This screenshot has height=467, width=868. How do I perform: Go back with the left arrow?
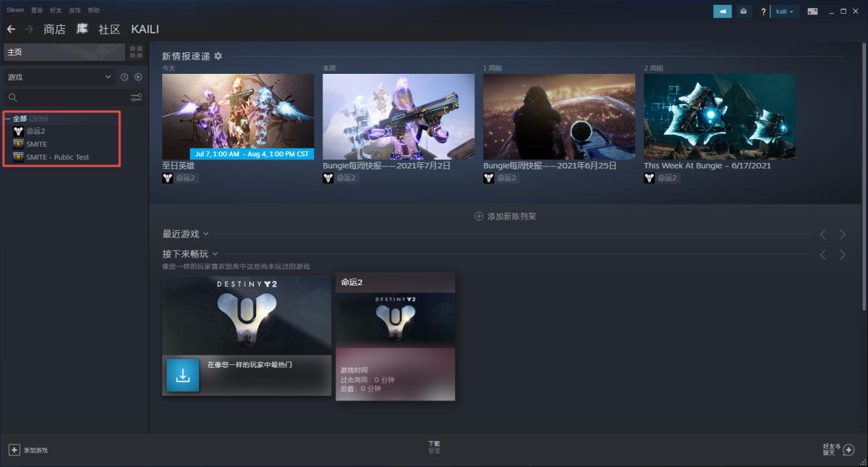pos(11,29)
